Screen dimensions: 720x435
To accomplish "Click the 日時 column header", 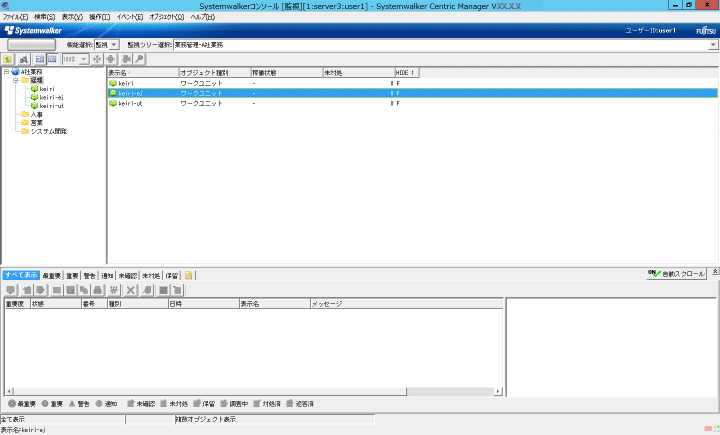I will click(x=204, y=304).
